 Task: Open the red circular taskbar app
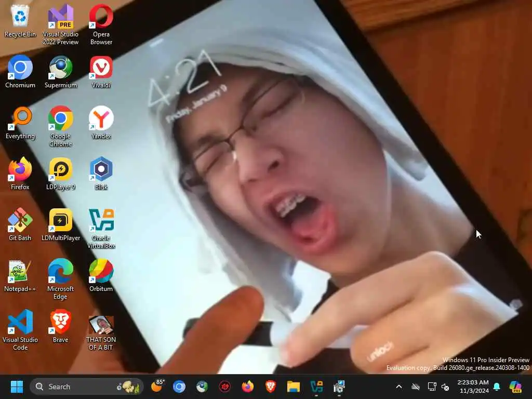(x=224, y=387)
